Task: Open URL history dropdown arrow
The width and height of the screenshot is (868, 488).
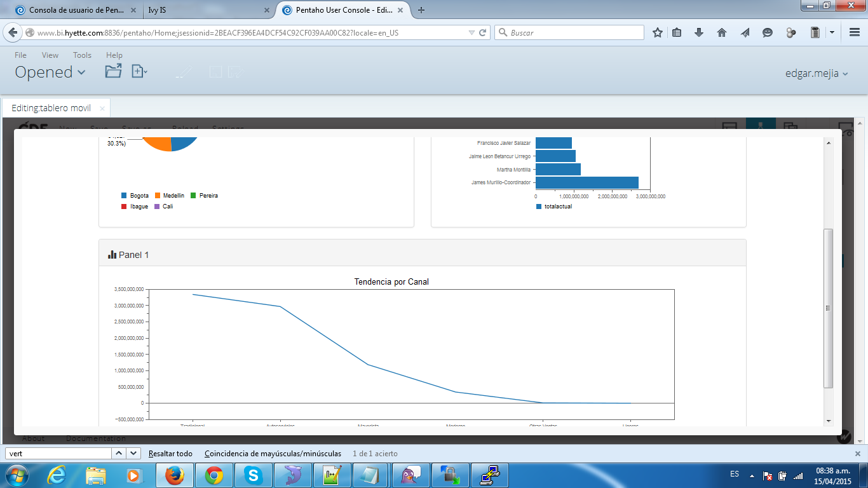Action: (x=471, y=32)
